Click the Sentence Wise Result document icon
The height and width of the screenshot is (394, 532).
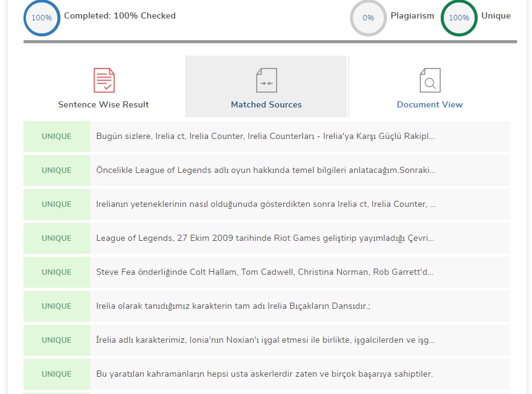(104, 80)
